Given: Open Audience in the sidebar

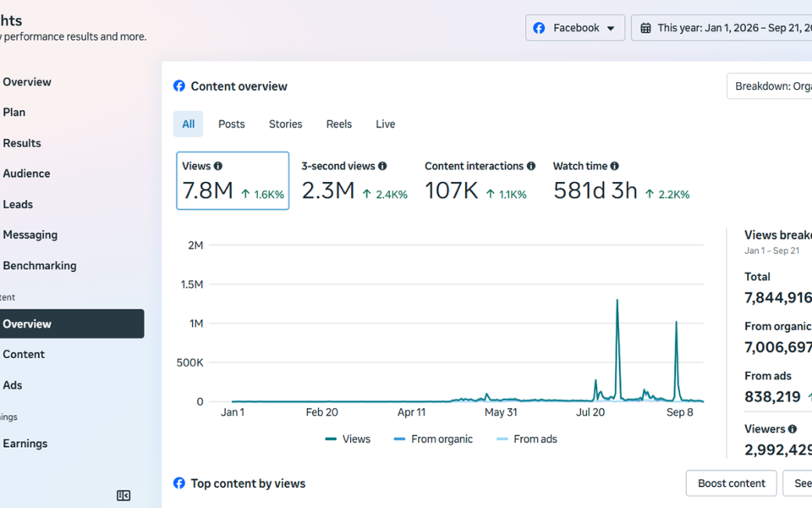Looking at the screenshot, I should tap(26, 174).
